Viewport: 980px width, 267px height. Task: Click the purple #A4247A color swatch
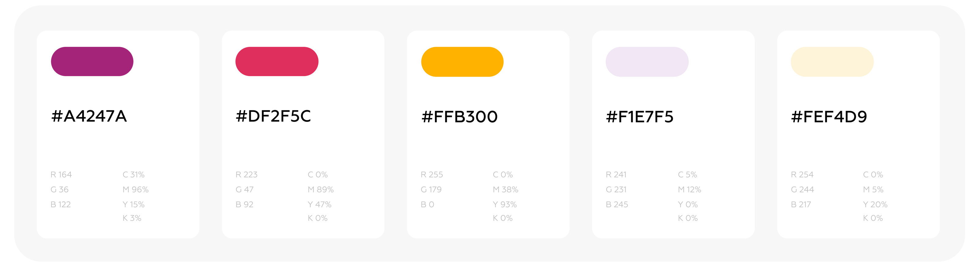92,61
